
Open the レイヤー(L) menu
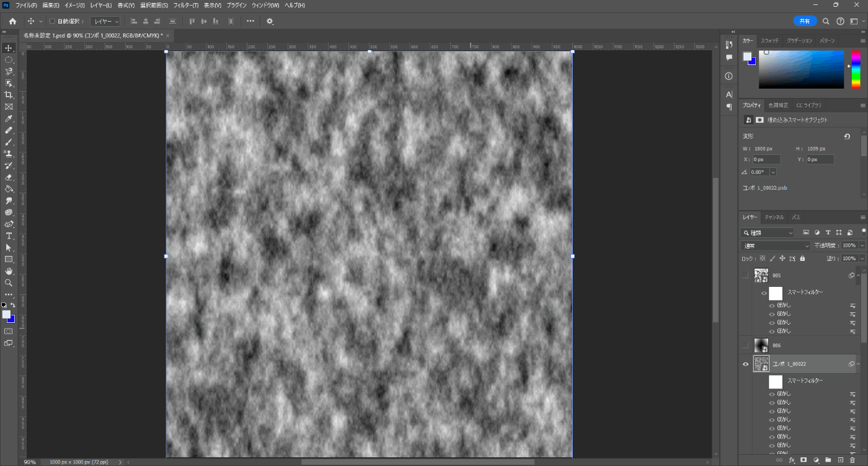pos(101,5)
